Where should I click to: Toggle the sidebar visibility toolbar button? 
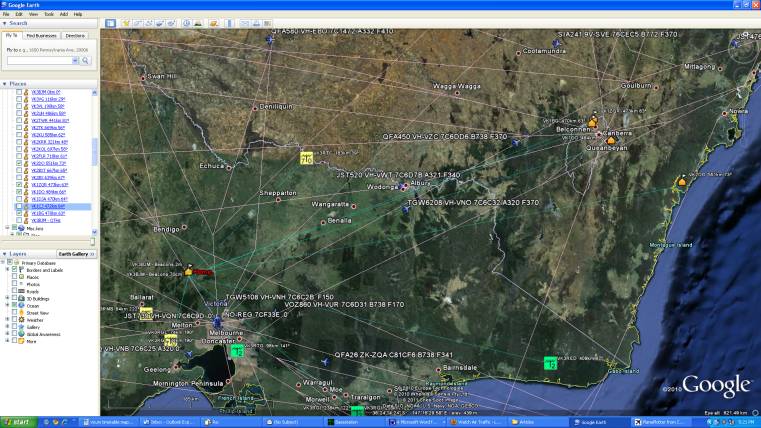[111, 23]
